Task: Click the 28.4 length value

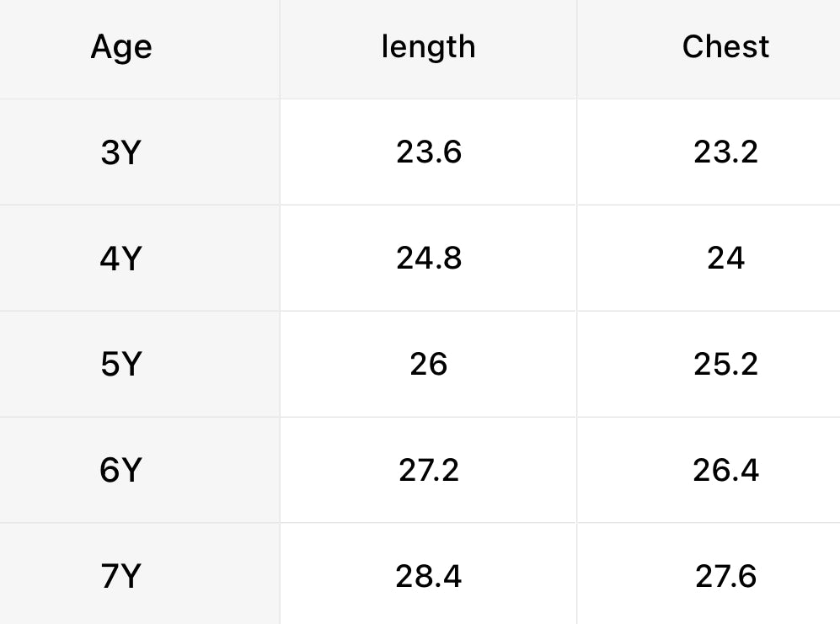Action: 429,576
